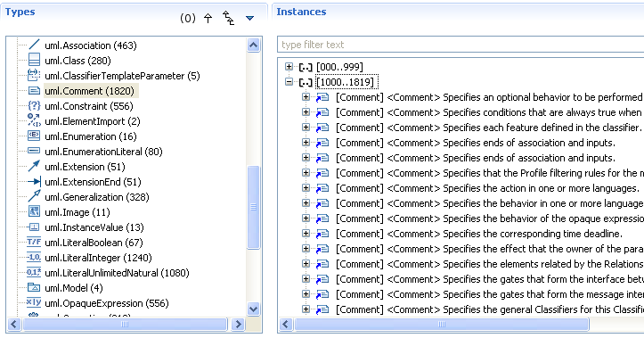
Task: Select uml.Generalization (328) type
Action: coord(97,197)
